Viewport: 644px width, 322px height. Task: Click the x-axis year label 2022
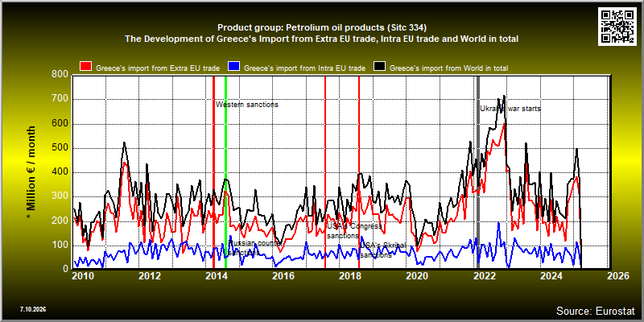coord(485,276)
